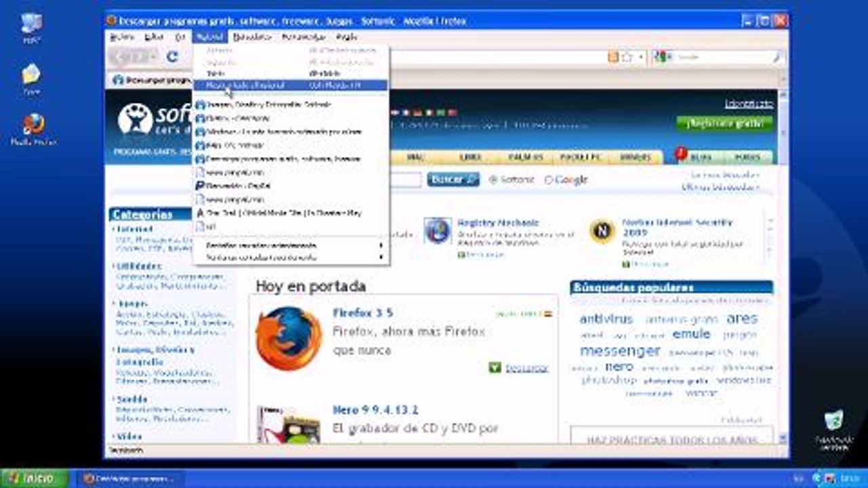
Task: Click the Nero box thumbnail image
Action: pos(288,425)
